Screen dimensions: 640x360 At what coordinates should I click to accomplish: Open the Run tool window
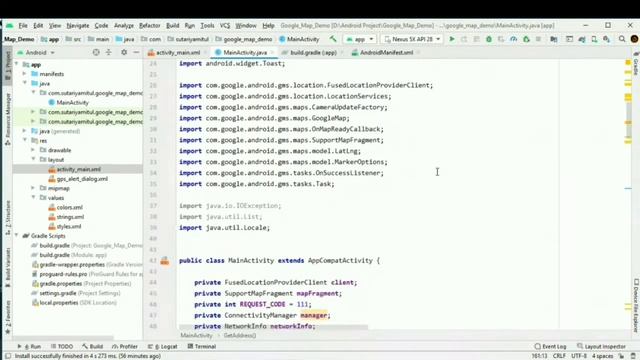pos(29,347)
